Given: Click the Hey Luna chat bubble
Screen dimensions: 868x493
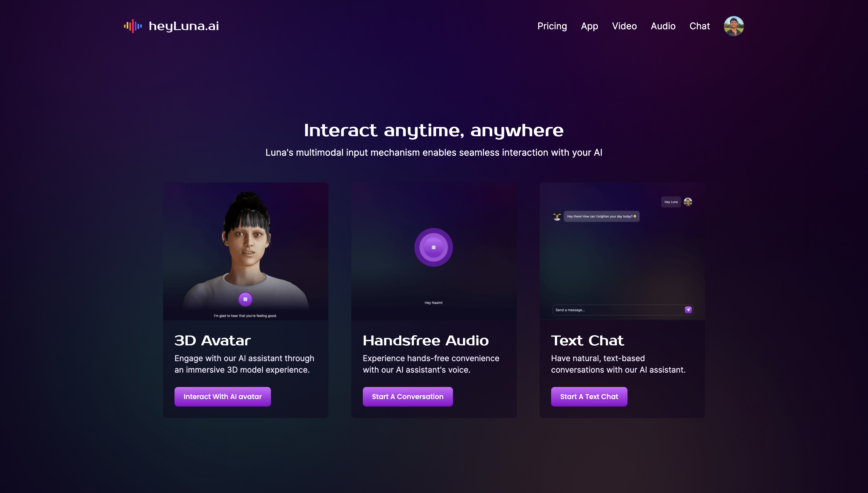Looking at the screenshot, I should (x=671, y=202).
